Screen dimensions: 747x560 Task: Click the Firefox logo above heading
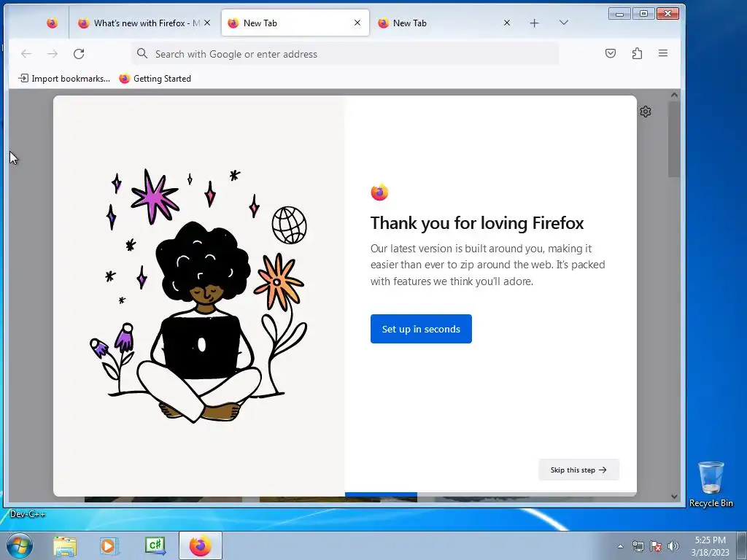pyautogui.click(x=379, y=192)
